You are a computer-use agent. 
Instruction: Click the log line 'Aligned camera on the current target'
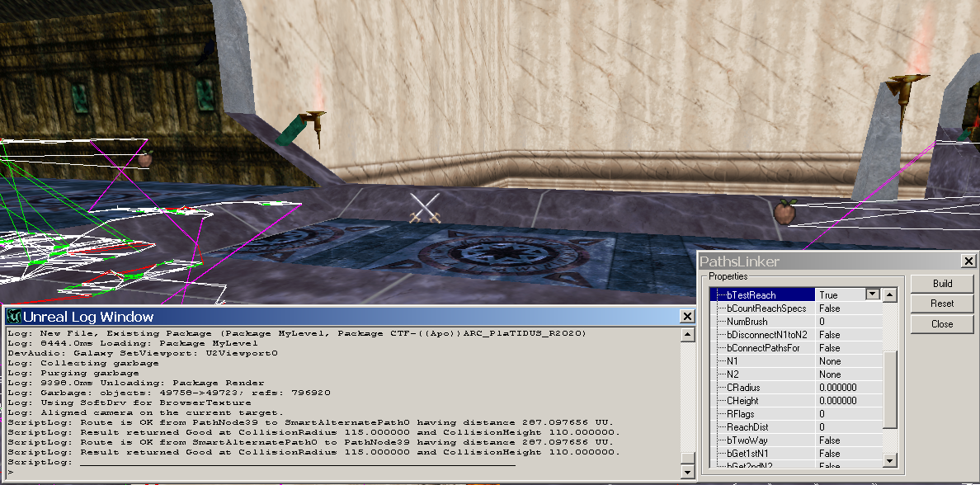[x=146, y=412]
